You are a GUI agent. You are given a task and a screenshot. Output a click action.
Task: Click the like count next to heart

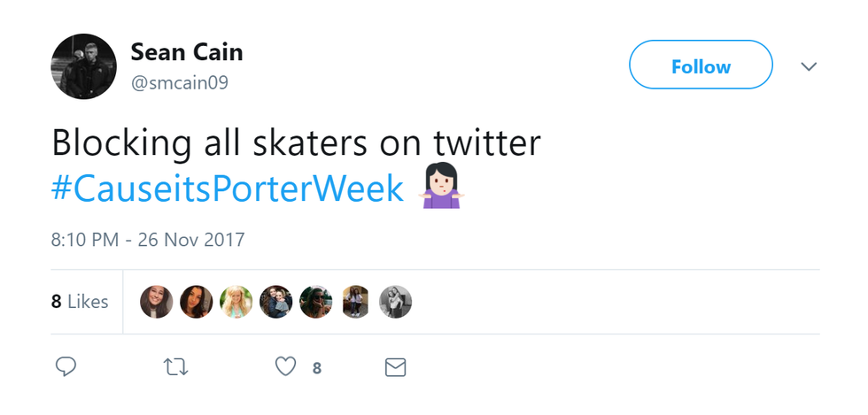click(x=316, y=367)
